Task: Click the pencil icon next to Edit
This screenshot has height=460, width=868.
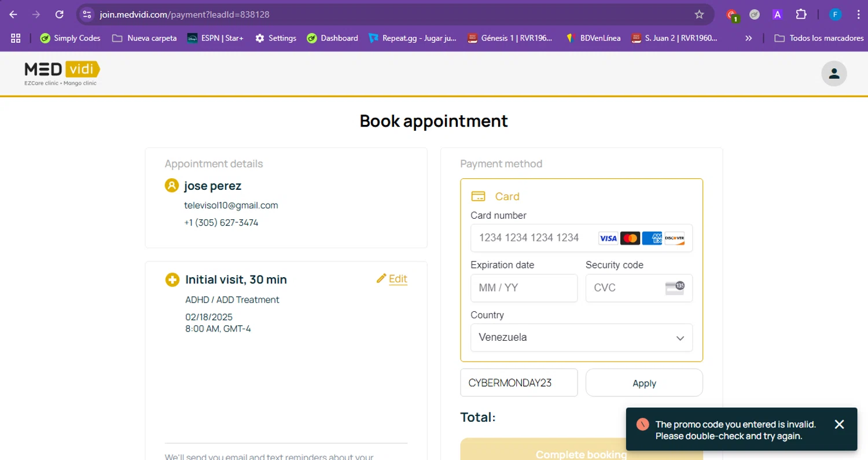Action: click(x=381, y=278)
